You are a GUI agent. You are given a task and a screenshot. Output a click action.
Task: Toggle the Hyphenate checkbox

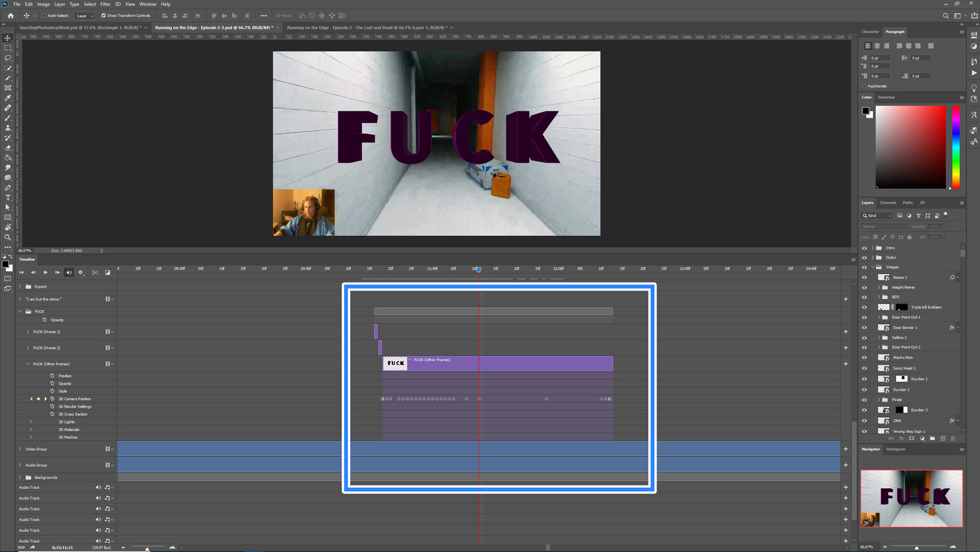(x=864, y=86)
